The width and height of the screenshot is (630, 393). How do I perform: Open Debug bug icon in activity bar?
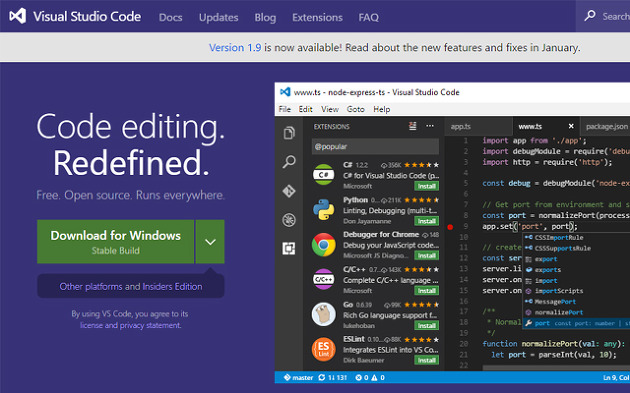point(289,220)
